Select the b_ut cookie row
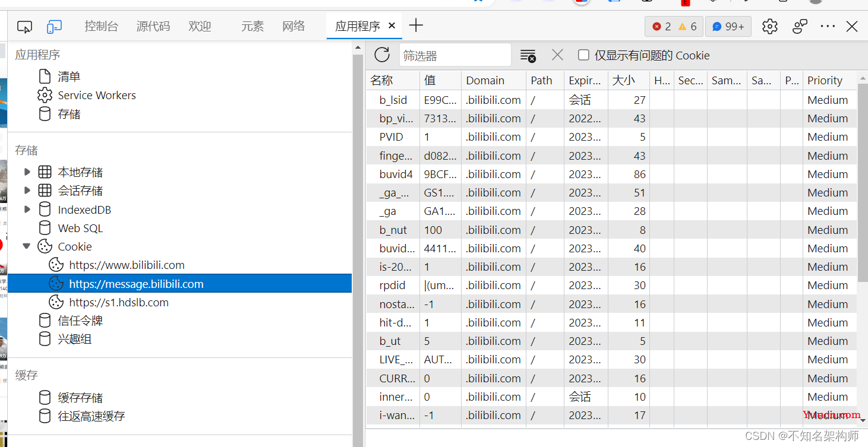Viewport: 868px width, 447px height. [x=611, y=341]
